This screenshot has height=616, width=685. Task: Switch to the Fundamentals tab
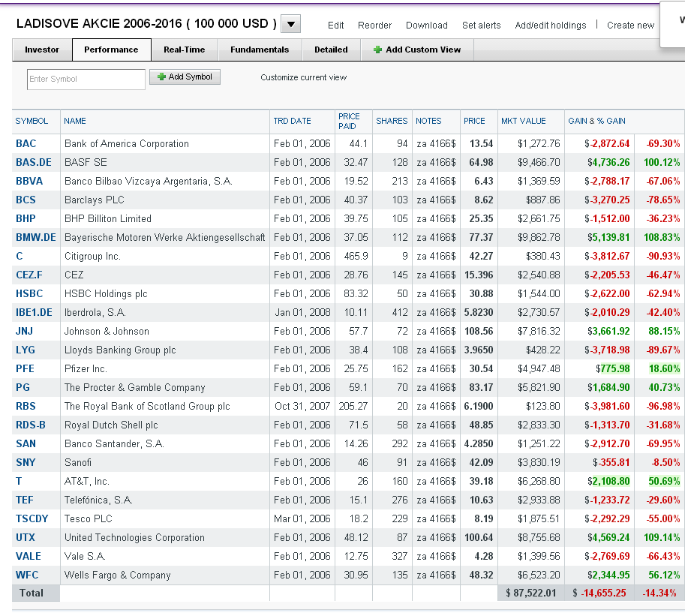pos(260,50)
